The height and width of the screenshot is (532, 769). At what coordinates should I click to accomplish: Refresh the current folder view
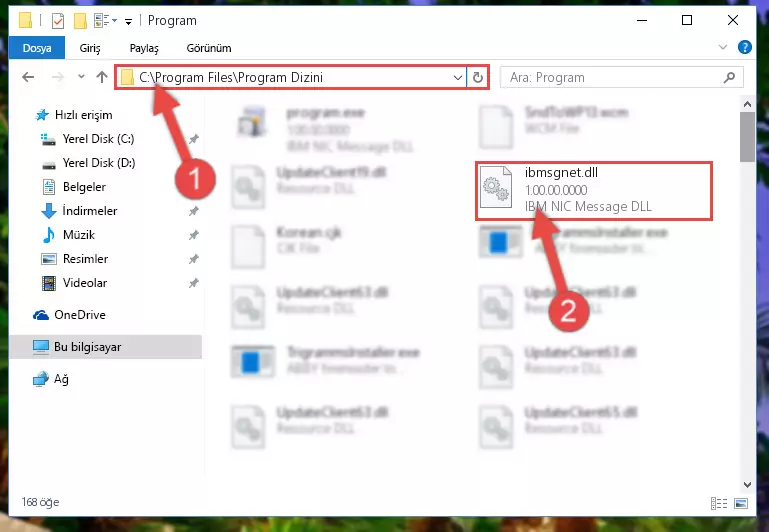pos(478,77)
